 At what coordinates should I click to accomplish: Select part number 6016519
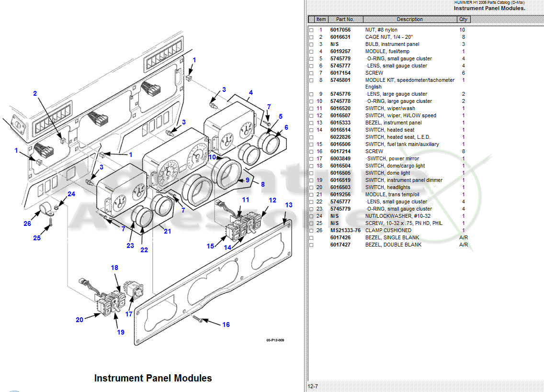coord(340,180)
